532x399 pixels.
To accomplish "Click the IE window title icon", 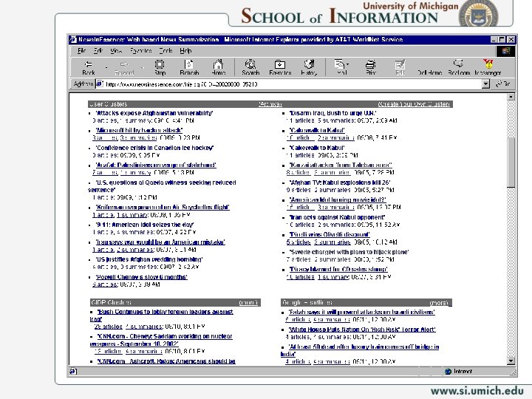I will [x=73, y=40].
